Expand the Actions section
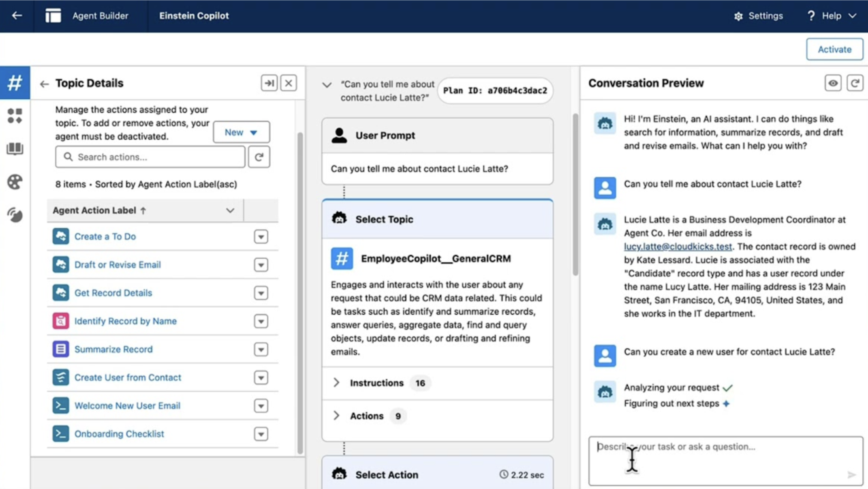The height and width of the screenshot is (489, 868). point(336,416)
